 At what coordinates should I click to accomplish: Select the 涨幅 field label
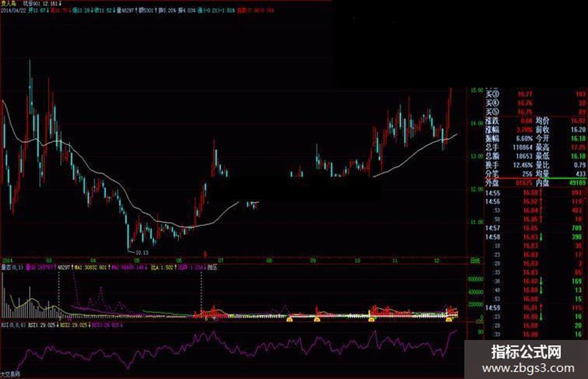pyautogui.click(x=492, y=130)
